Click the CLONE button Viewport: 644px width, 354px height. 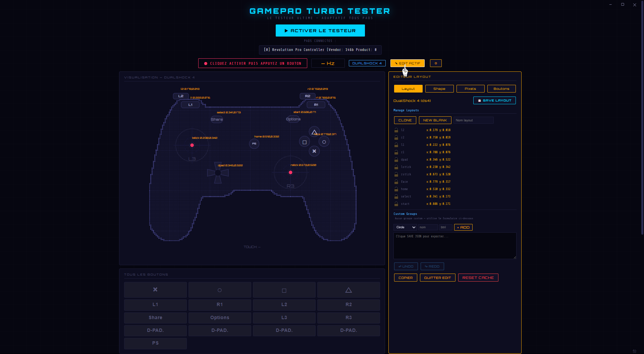[405, 120]
